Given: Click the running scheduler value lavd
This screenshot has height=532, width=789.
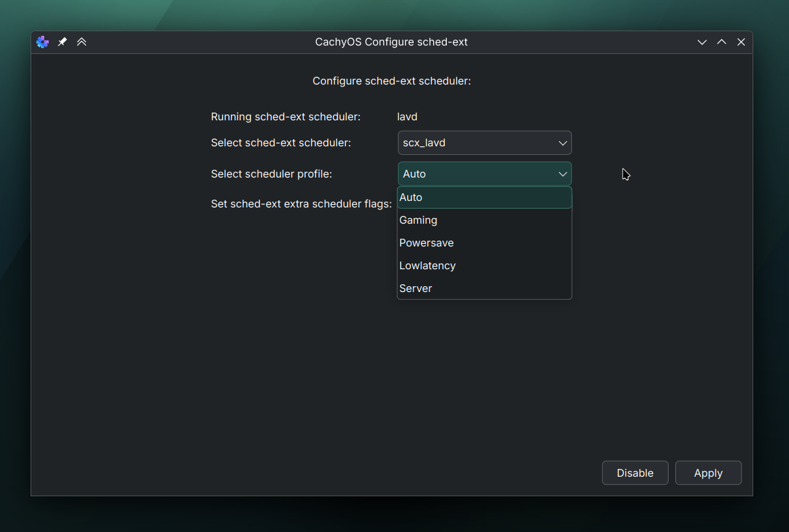Looking at the screenshot, I should coord(407,117).
